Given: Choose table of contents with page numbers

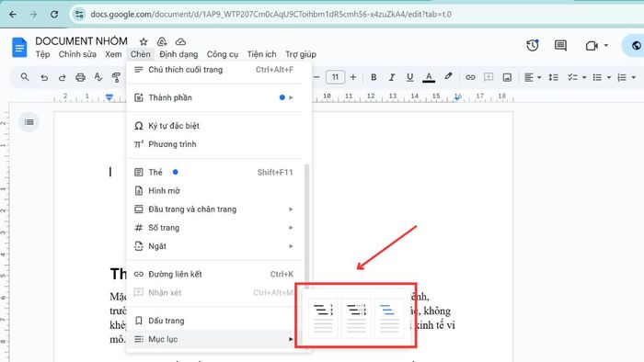Looking at the screenshot, I should click(x=323, y=318).
